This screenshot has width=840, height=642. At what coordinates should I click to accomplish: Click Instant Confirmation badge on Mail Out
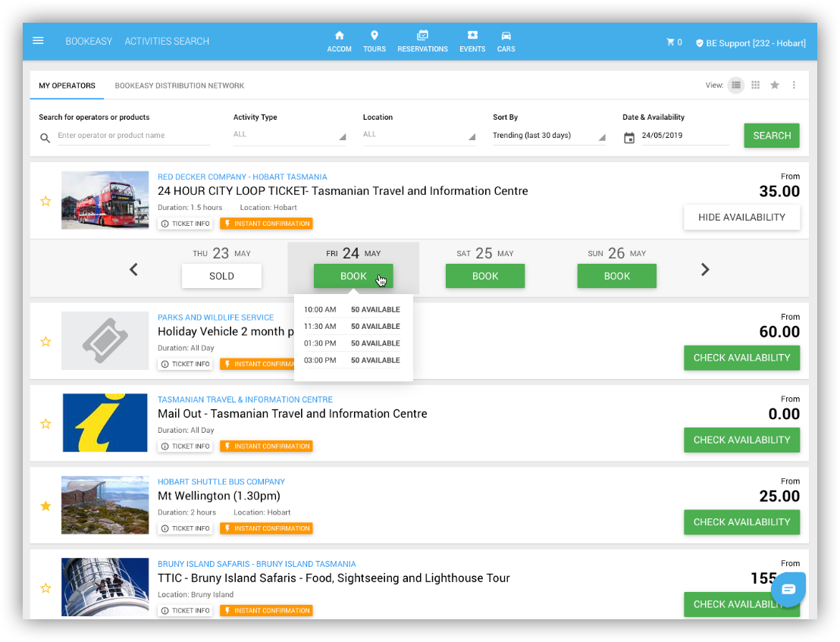tap(266, 446)
